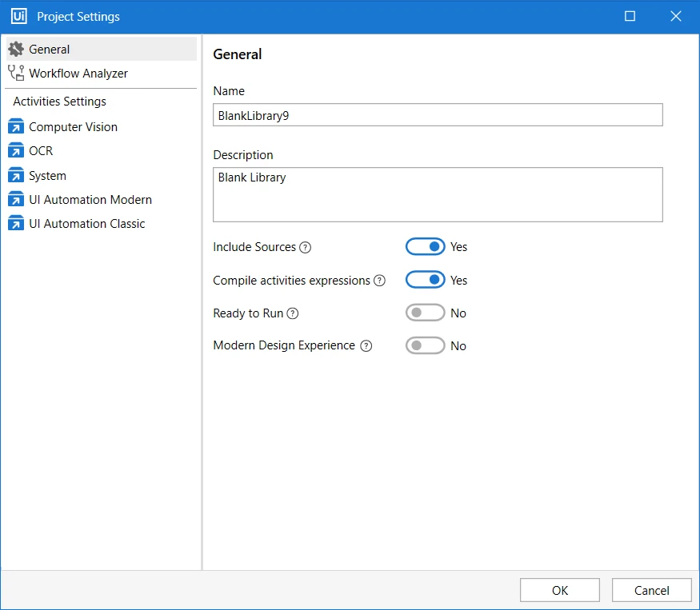Open Computer Vision activity settings
The image size is (700, 610).
(x=102, y=127)
